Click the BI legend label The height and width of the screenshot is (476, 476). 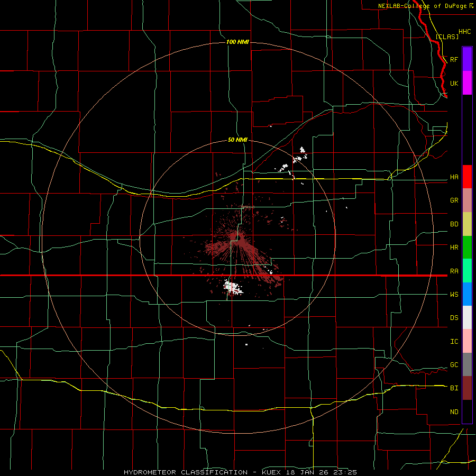click(454, 388)
